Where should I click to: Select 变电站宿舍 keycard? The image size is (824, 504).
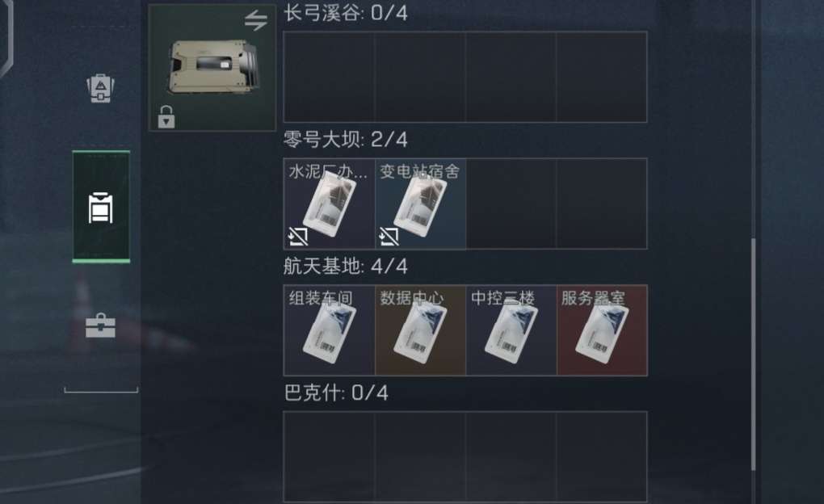pyautogui.click(x=420, y=204)
